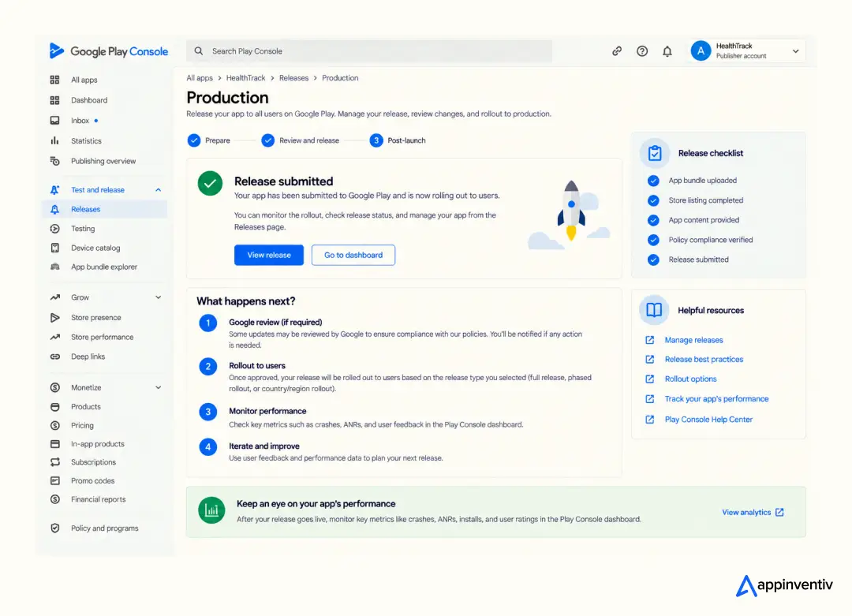Click the Releases breadcrumb
This screenshot has height=616, width=852.
[x=294, y=77]
